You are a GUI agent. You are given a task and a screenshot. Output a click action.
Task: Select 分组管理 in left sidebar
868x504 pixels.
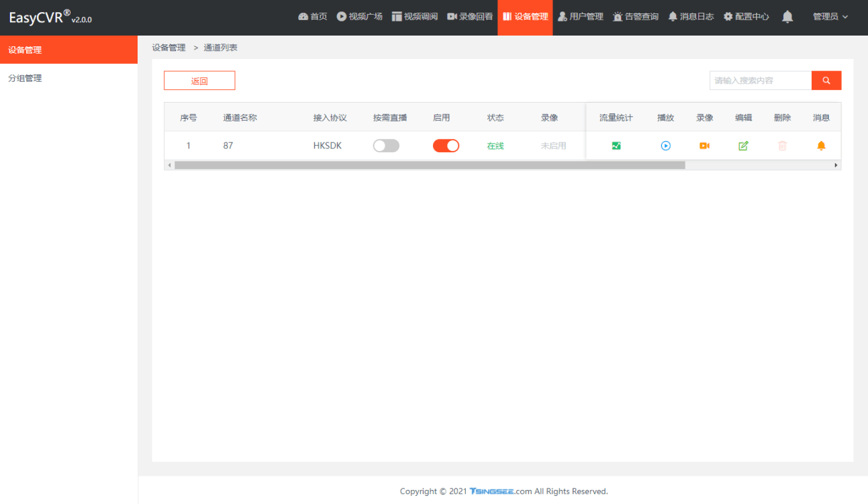click(x=25, y=79)
